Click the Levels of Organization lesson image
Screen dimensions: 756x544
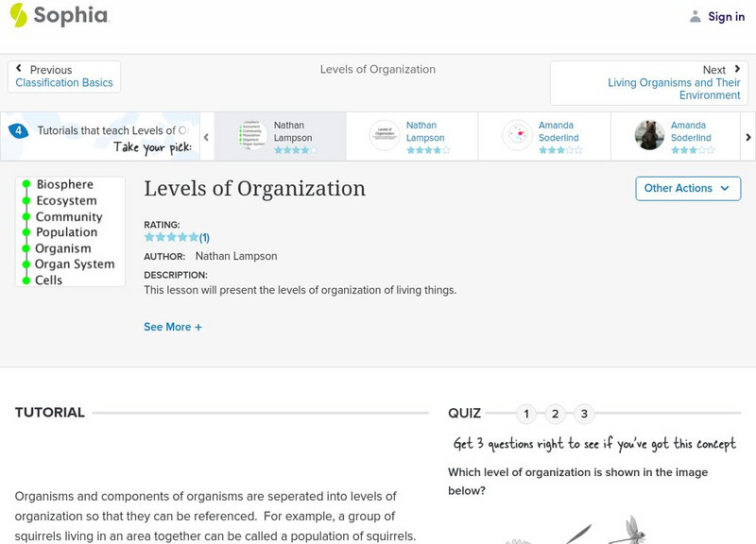70,232
